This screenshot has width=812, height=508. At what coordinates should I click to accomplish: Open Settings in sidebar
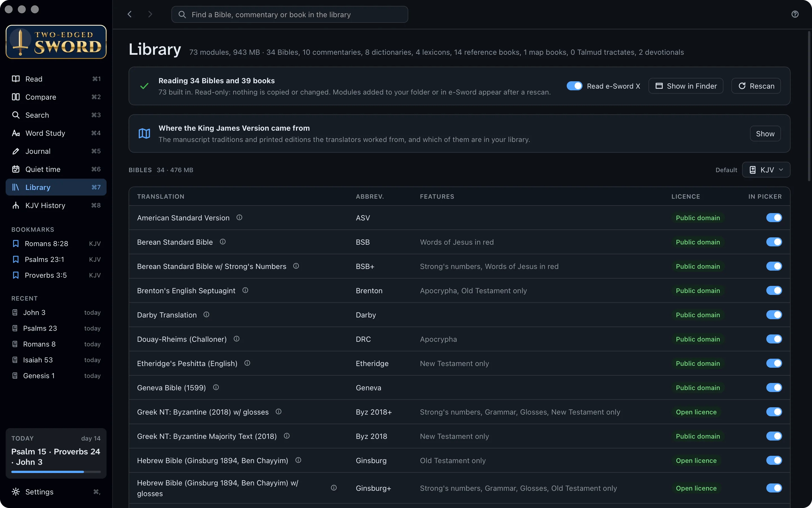click(56, 492)
